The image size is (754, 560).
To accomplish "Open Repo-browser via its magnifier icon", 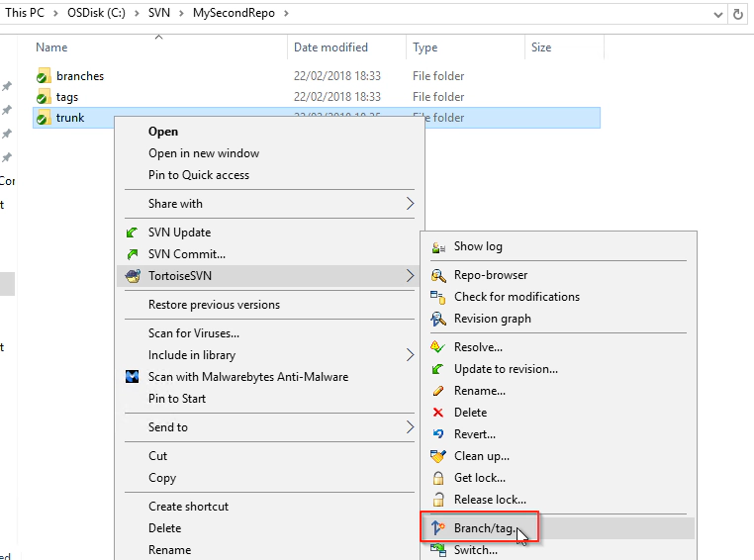I will [x=437, y=275].
